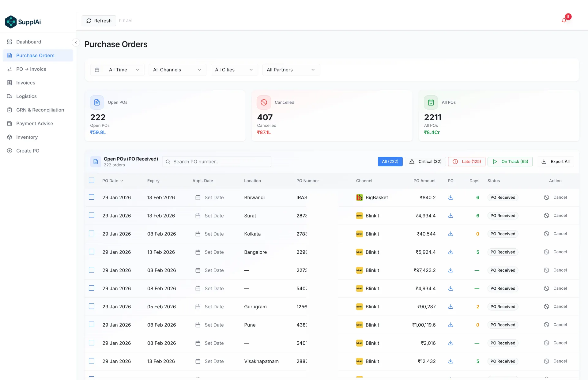Click the BigBasket channel logo
Viewport: 588px width, 380px height.
360,198
